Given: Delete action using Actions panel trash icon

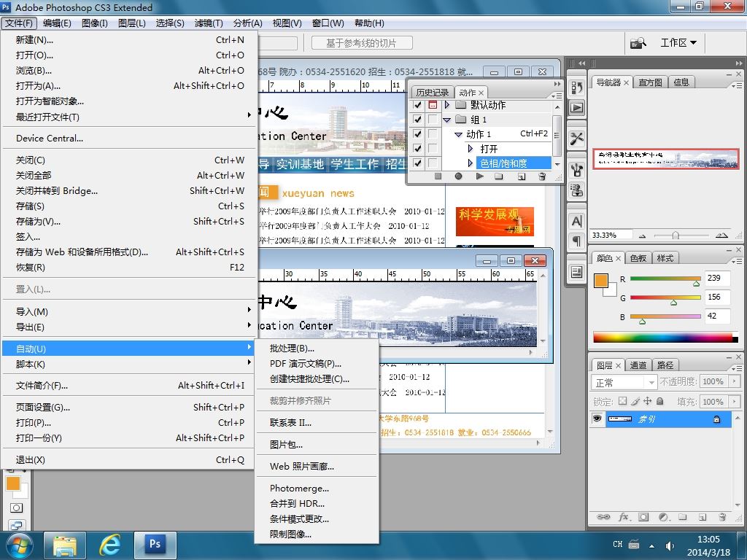Looking at the screenshot, I should (541, 176).
